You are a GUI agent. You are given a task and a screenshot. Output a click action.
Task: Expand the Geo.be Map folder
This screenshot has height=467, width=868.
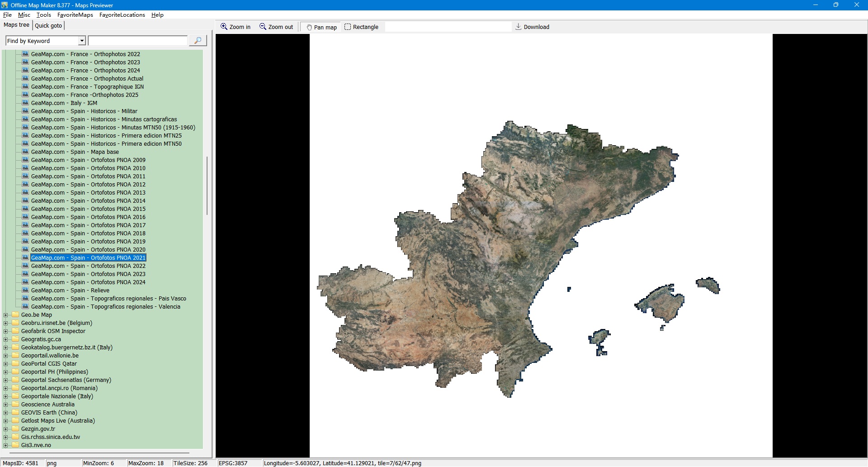click(5, 315)
